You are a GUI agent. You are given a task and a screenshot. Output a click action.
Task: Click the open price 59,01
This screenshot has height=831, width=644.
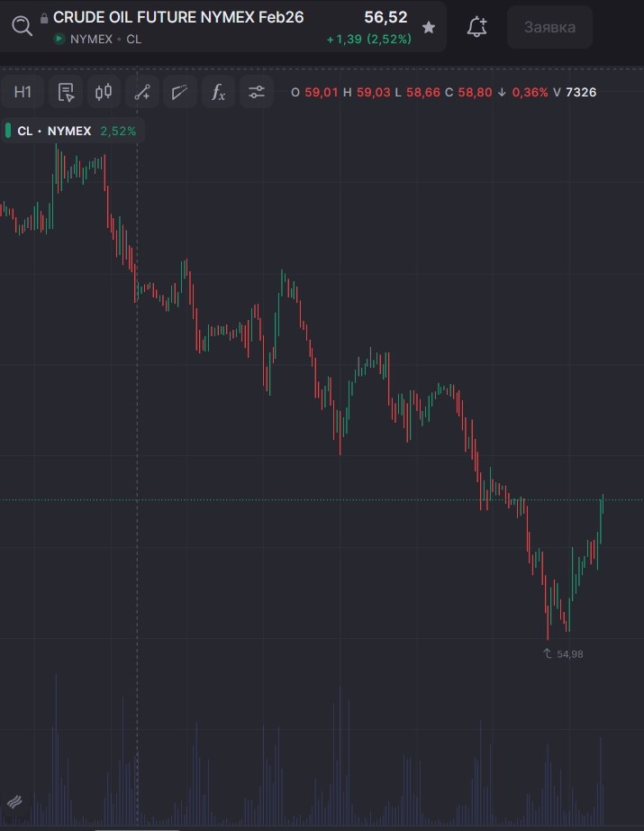click(x=322, y=92)
